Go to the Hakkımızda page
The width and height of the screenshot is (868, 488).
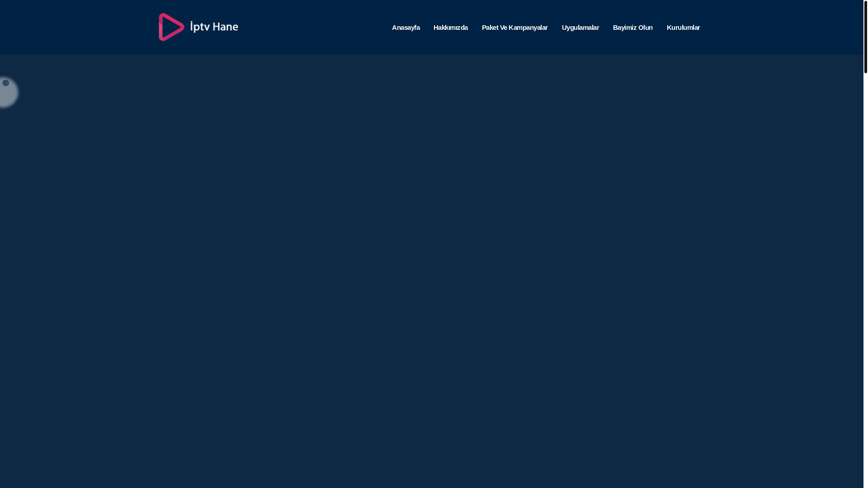[450, 28]
